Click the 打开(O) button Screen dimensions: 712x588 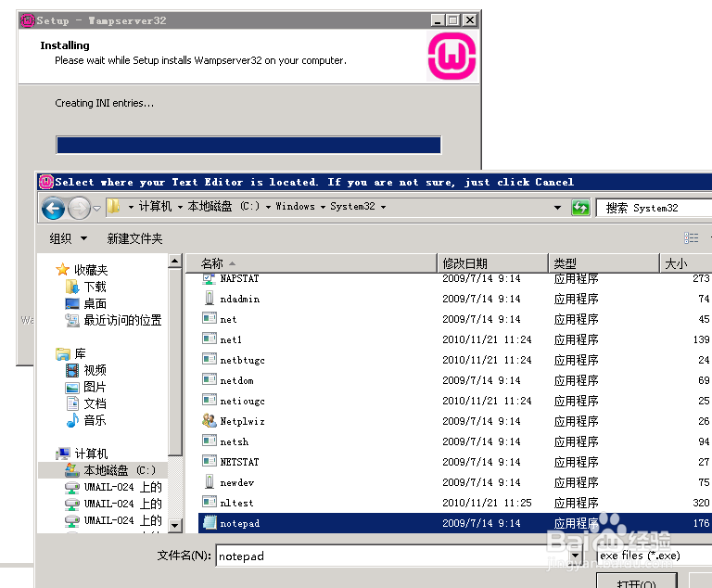pos(637,582)
